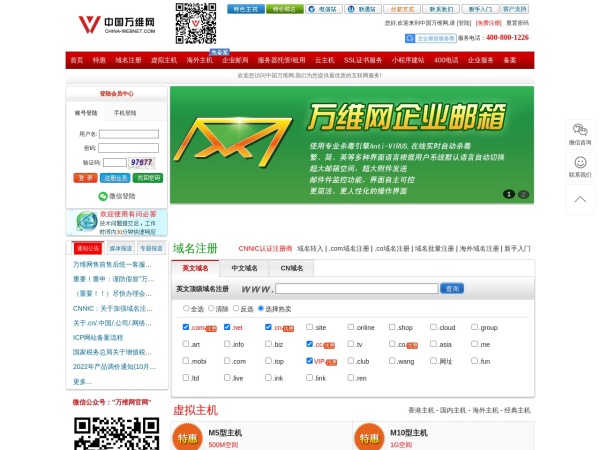
Task: Focus the 用户名 username field
Action: click(129, 134)
